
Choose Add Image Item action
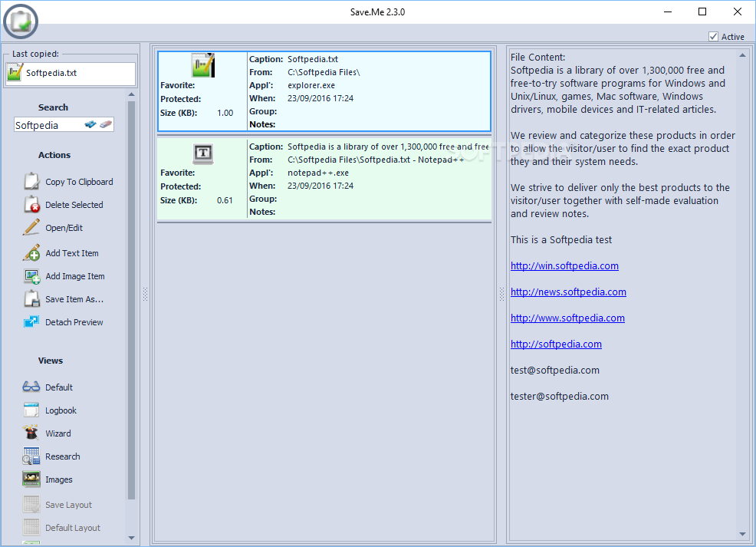click(x=74, y=276)
